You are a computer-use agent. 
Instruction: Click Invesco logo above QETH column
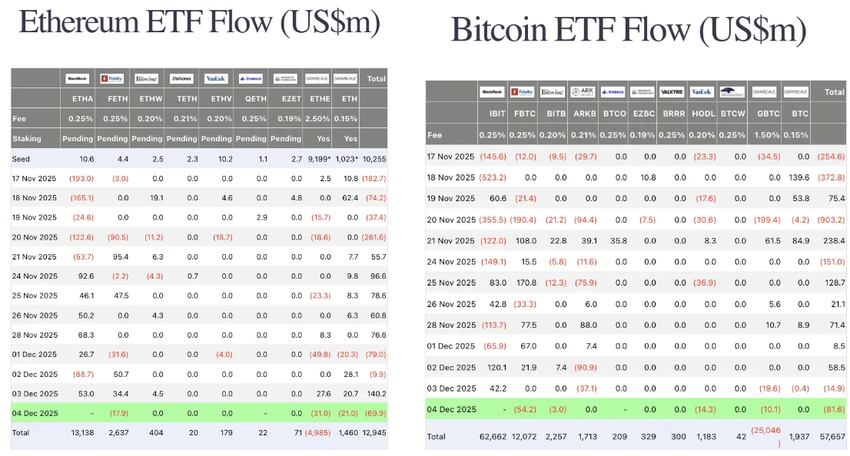[x=251, y=78]
